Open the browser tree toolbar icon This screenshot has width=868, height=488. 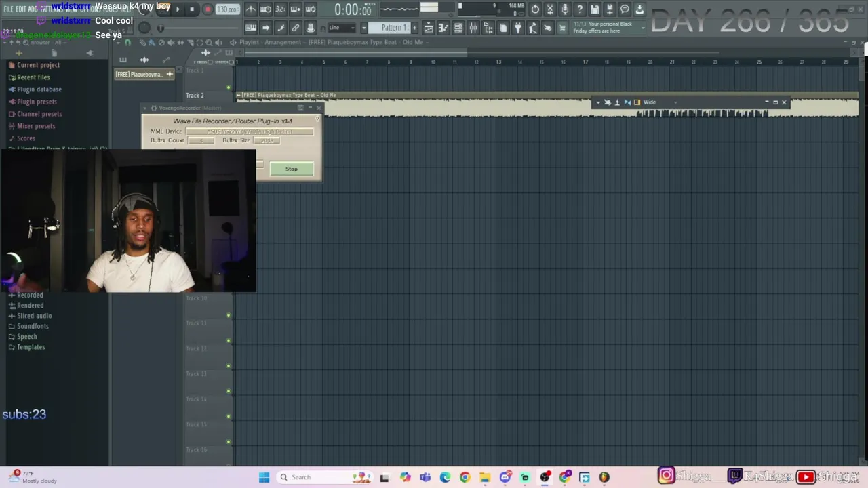(488, 28)
